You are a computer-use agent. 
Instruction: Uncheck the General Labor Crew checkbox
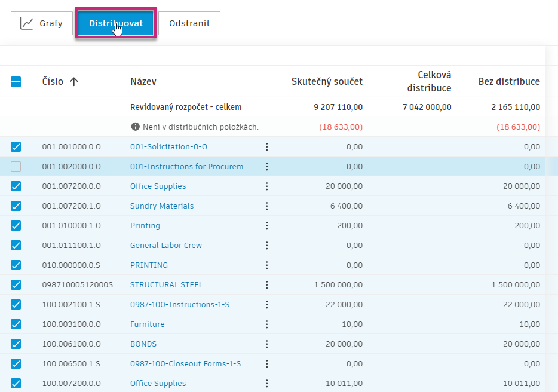coord(16,246)
